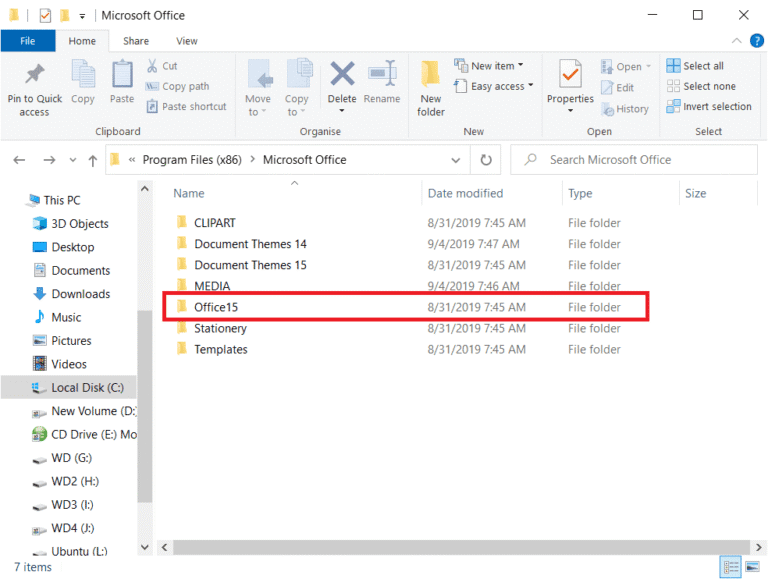Open the File menu tab

tap(27, 41)
